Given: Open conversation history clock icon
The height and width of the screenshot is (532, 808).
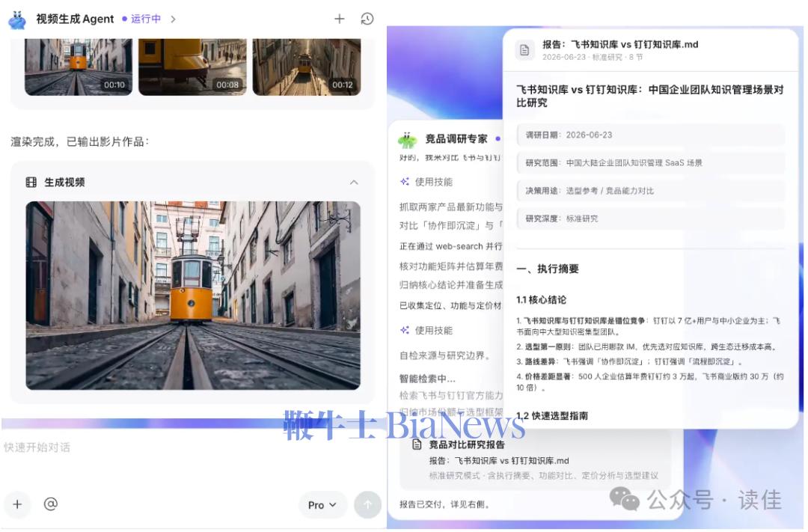Looking at the screenshot, I should click(x=367, y=19).
